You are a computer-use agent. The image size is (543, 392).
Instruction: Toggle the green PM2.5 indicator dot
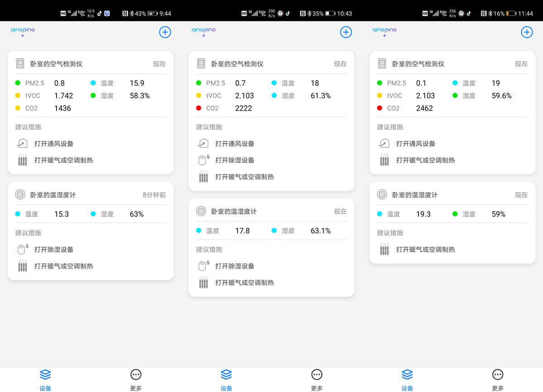(x=17, y=83)
